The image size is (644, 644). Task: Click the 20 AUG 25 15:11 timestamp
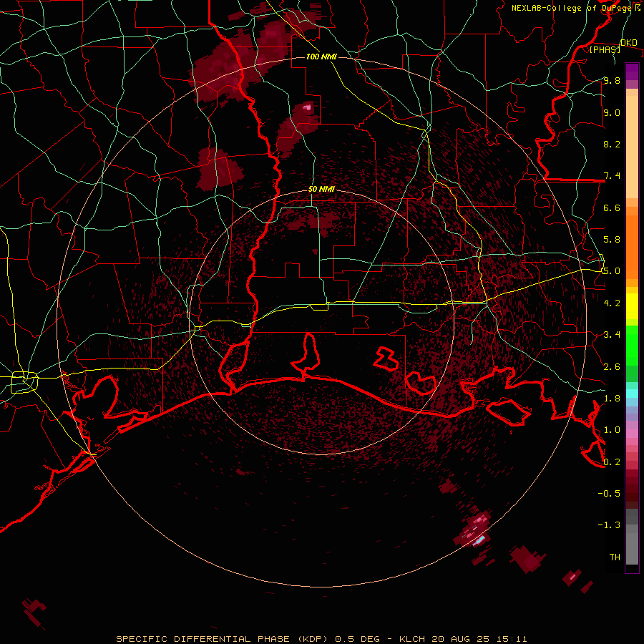(479, 639)
